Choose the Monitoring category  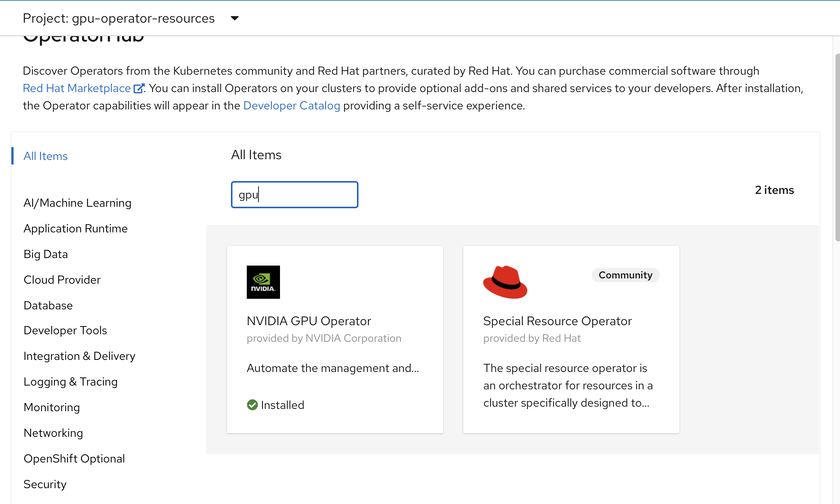52,407
